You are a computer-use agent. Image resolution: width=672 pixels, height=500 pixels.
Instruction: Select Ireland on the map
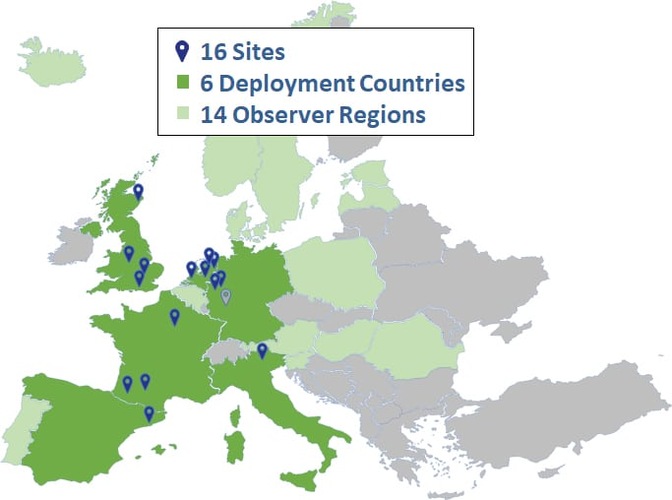(x=75, y=243)
